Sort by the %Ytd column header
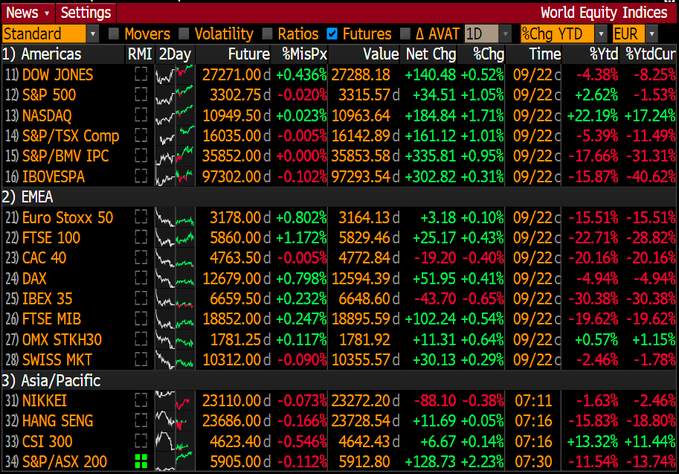 (604, 54)
